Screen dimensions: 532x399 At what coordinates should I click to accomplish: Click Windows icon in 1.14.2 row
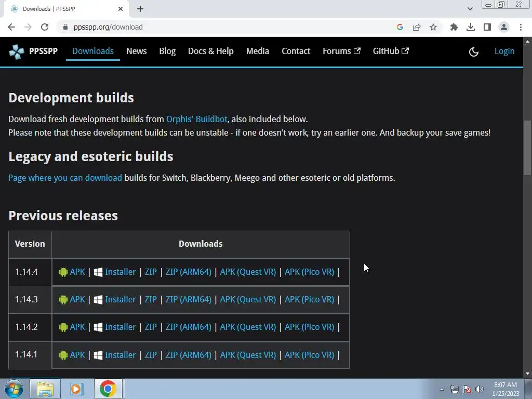click(98, 327)
